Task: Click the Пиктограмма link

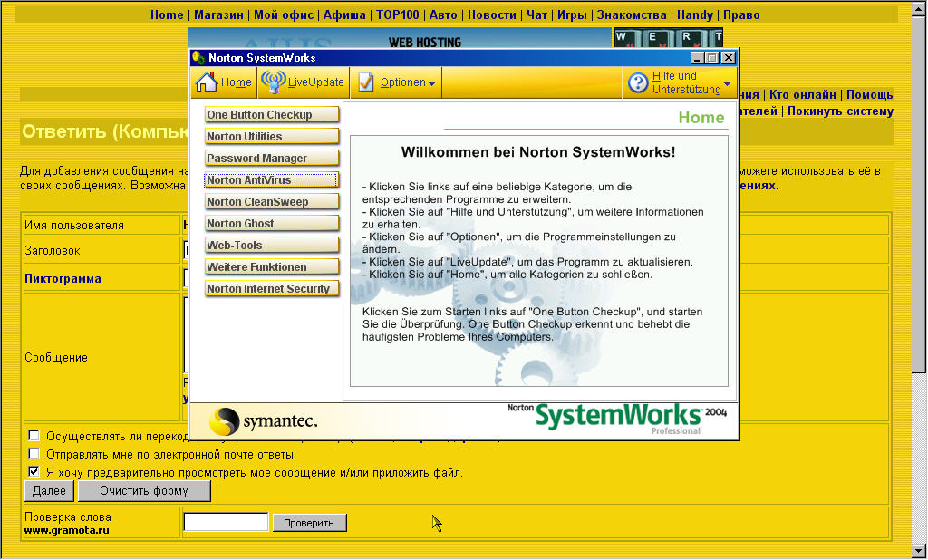Action: (63, 278)
